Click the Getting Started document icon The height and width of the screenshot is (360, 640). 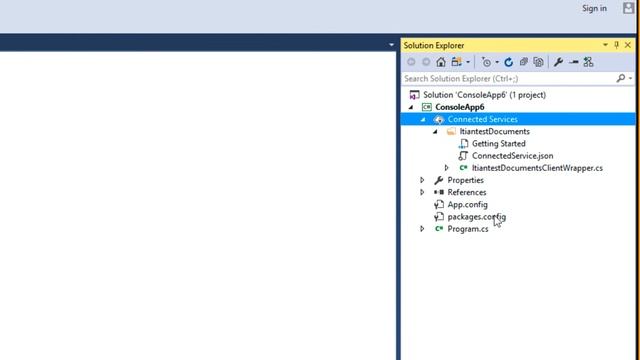pos(463,144)
